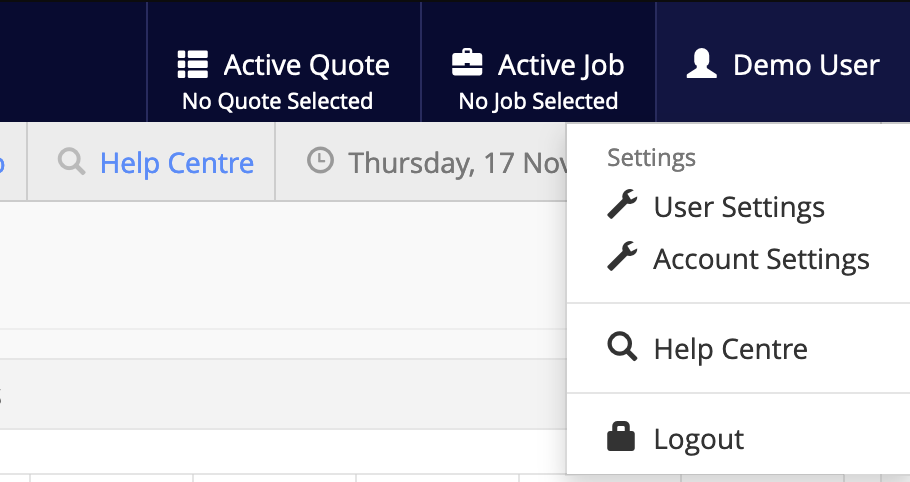Click the wrench icon next to Account Settings
910x482 pixels.
[x=622, y=258]
